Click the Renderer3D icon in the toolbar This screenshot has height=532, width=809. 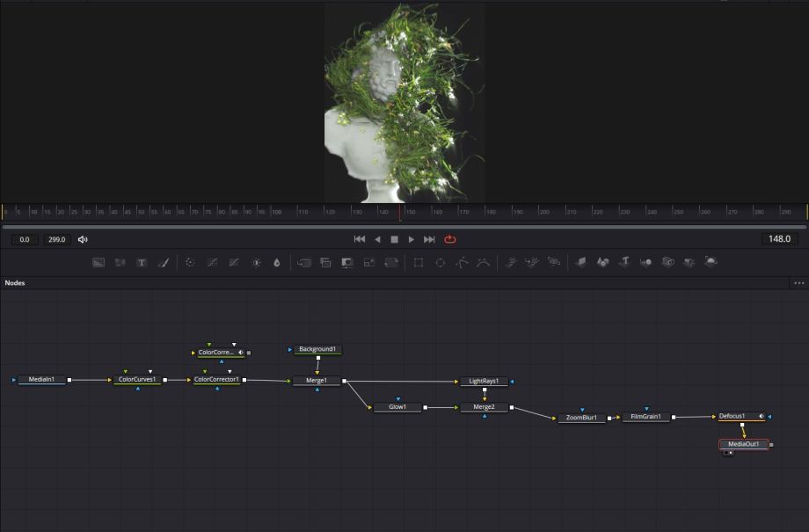pos(711,262)
